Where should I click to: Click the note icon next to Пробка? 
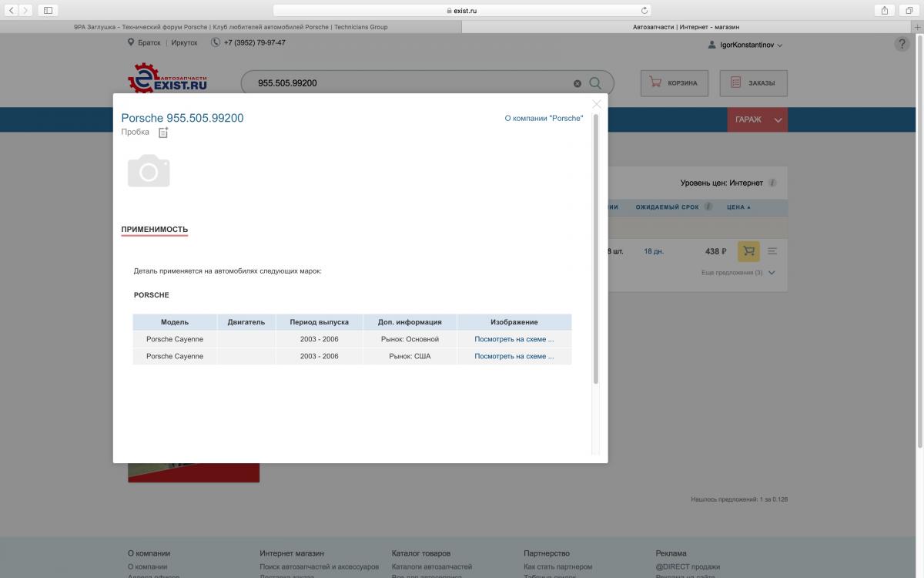[x=162, y=133]
